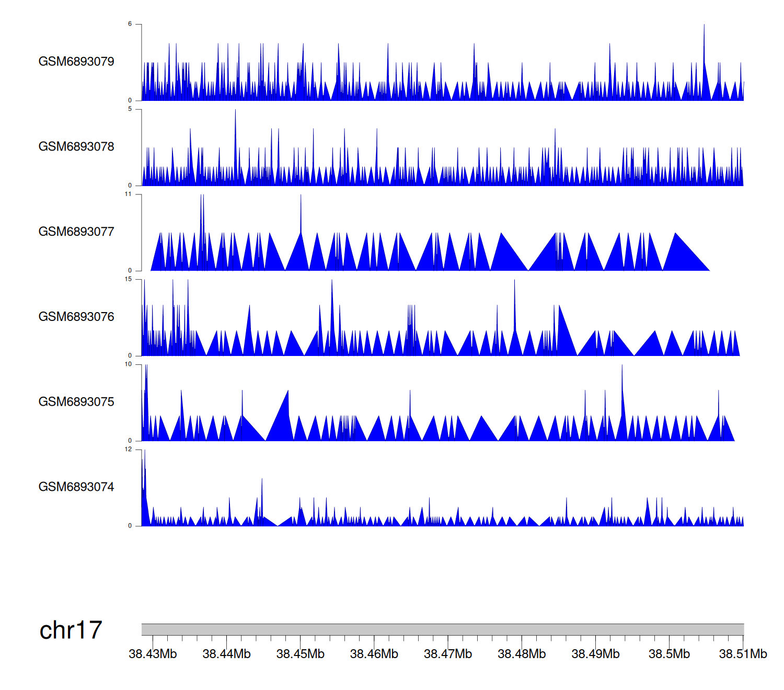Click the chr17 chromosome label

click(x=71, y=630)
